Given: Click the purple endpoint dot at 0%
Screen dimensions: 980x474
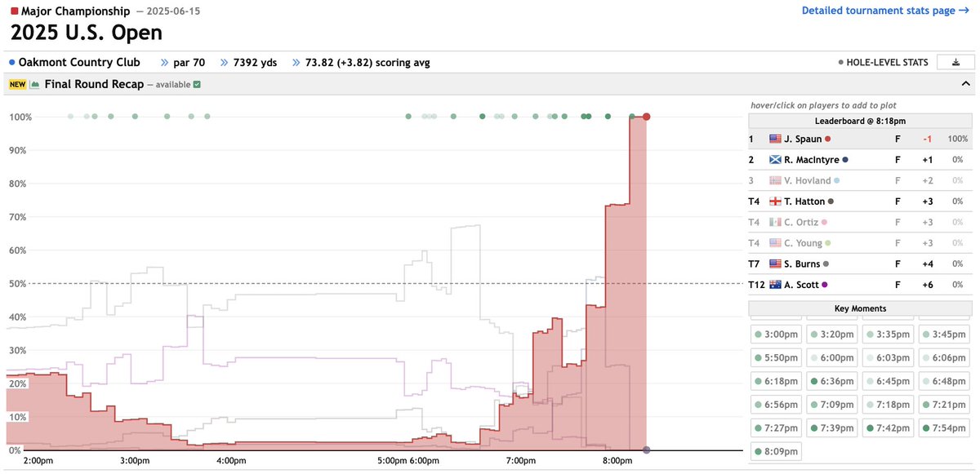Looking at the screenshot, I should [647, 450].
